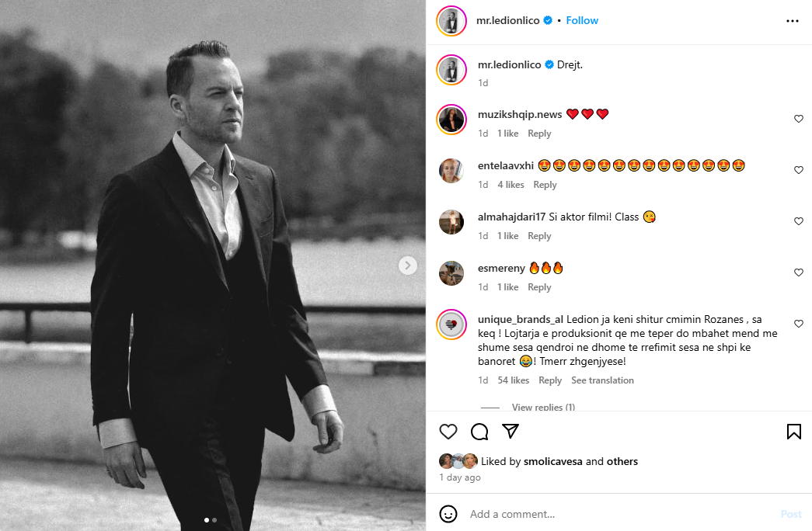
Task: Like the entelaavxhi comment
Action: (798, 170)
